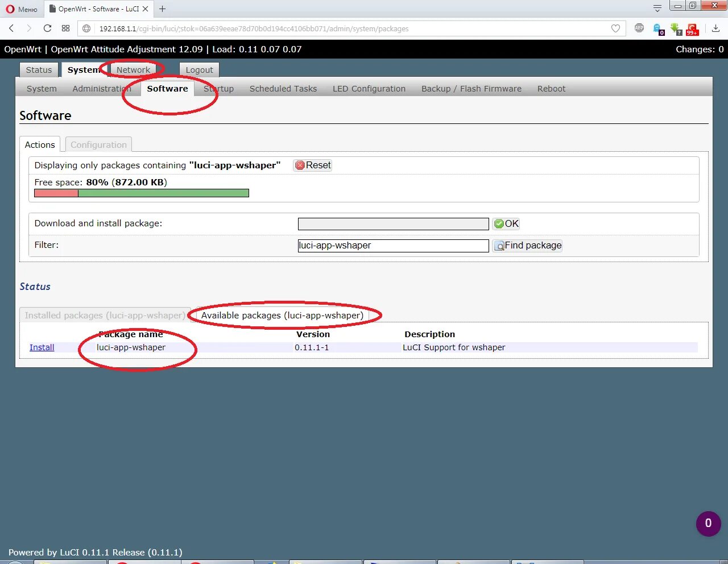728x564 pixels.
Task: Click the Changes: 0 indicator
Action: pyautogui.click(x=700, y=49)
